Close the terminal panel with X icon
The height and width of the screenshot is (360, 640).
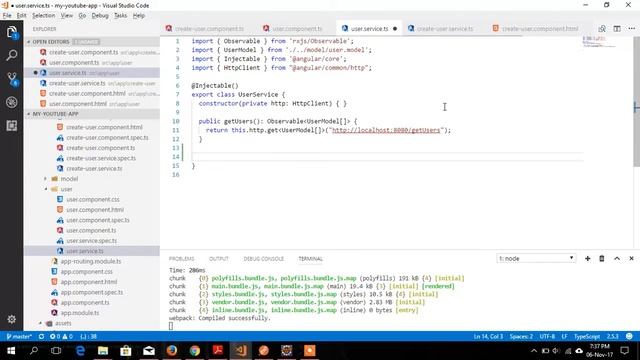(x=631, y=258)
